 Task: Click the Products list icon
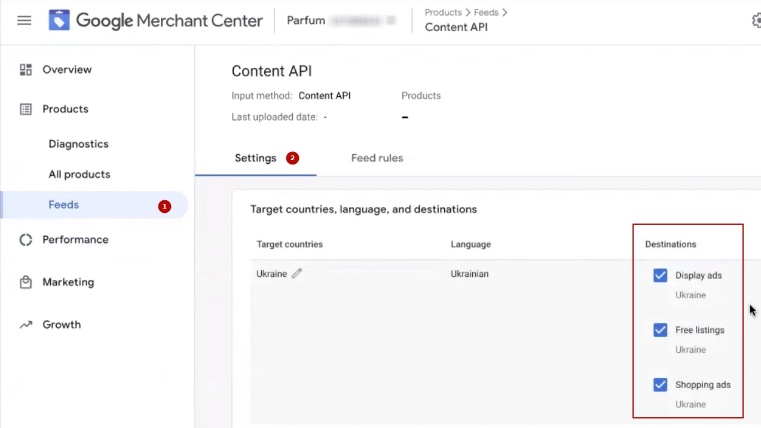(26, 109)
